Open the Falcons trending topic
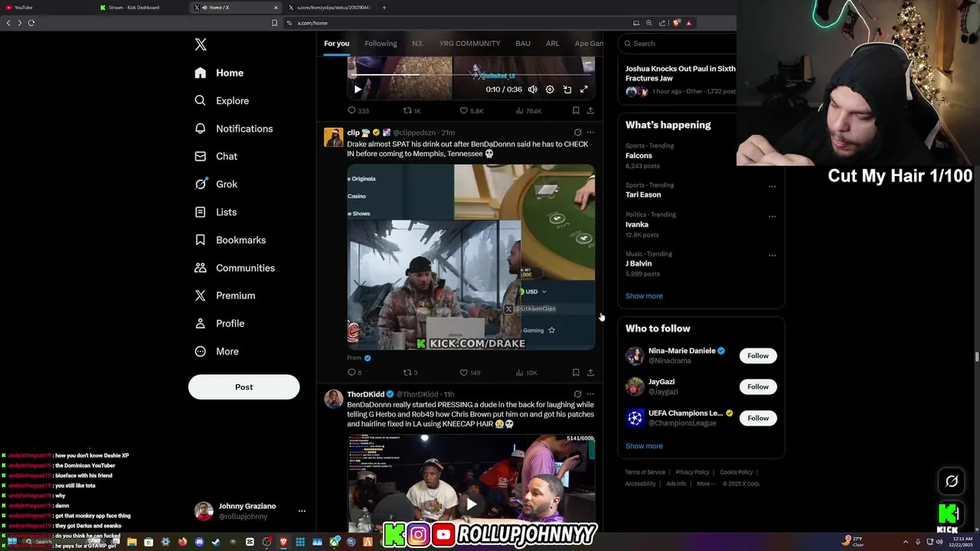The image size is (980, 551). point(639,155)
